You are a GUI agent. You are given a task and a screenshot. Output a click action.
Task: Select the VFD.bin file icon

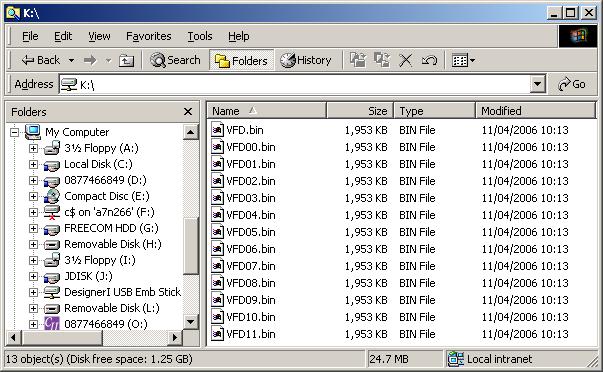pyautogui.click(x=217, y=130)
